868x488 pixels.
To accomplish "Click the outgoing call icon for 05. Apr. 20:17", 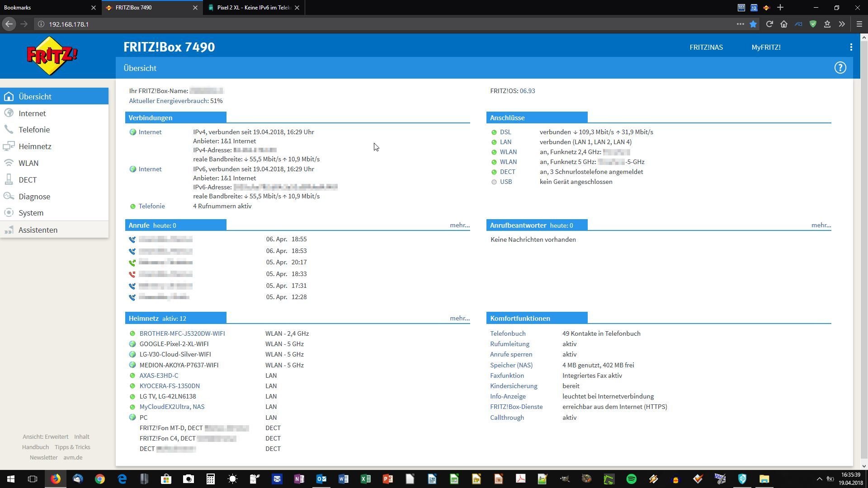I will tap(132, 263).
